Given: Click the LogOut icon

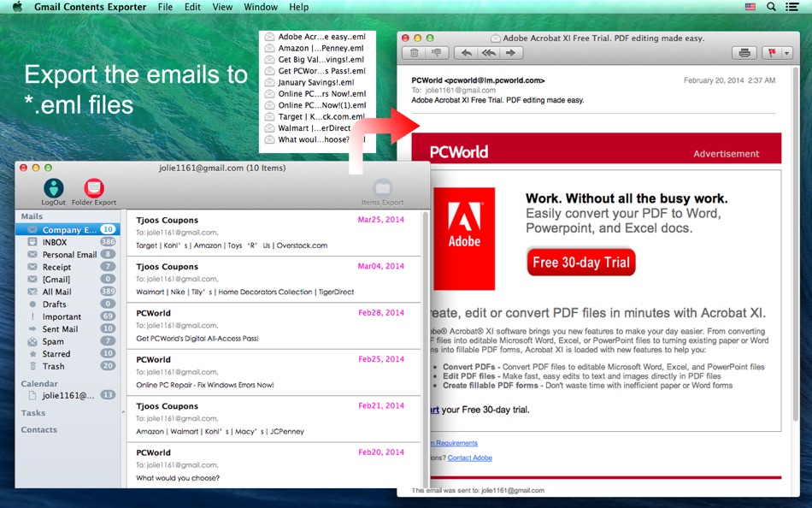Looking at the screenshot, I should 53,188.
